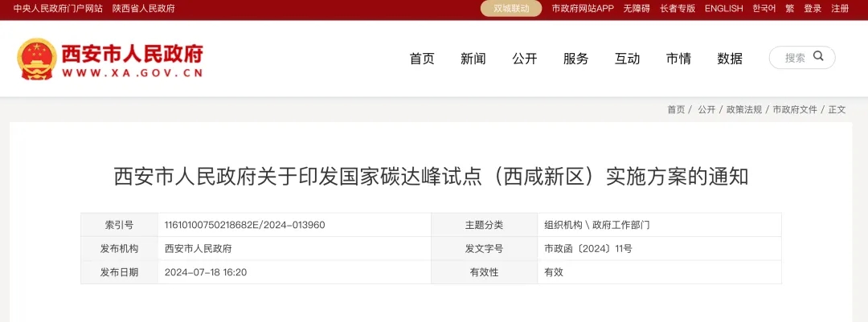Select the 公开 main navigation item
Viewport: 868px width, 322px height.
525,59
